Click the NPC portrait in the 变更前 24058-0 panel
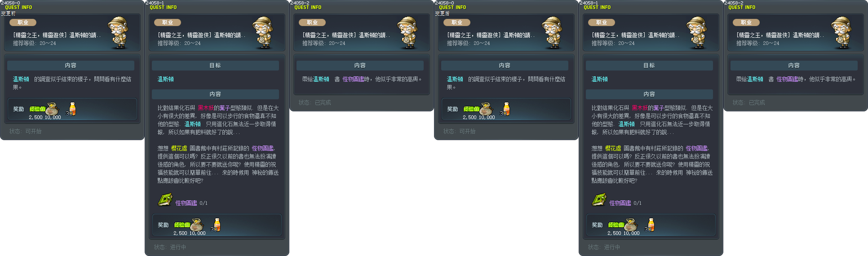The image size is (868, 256). tap(119, 33)
